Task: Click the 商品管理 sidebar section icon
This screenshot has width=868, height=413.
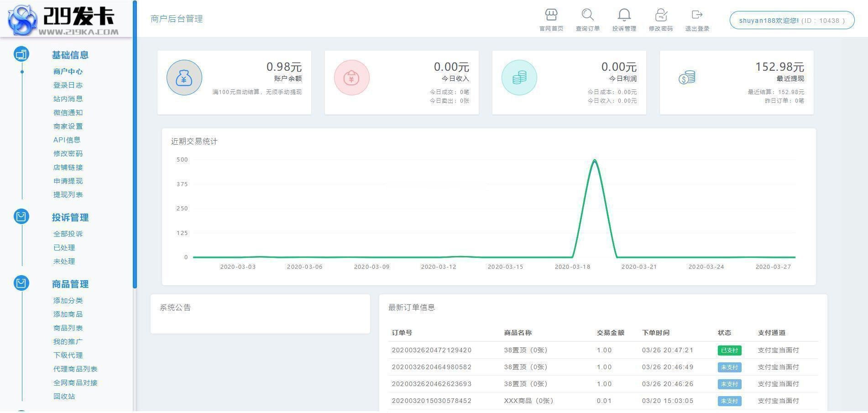Action: tap(21, 283)
